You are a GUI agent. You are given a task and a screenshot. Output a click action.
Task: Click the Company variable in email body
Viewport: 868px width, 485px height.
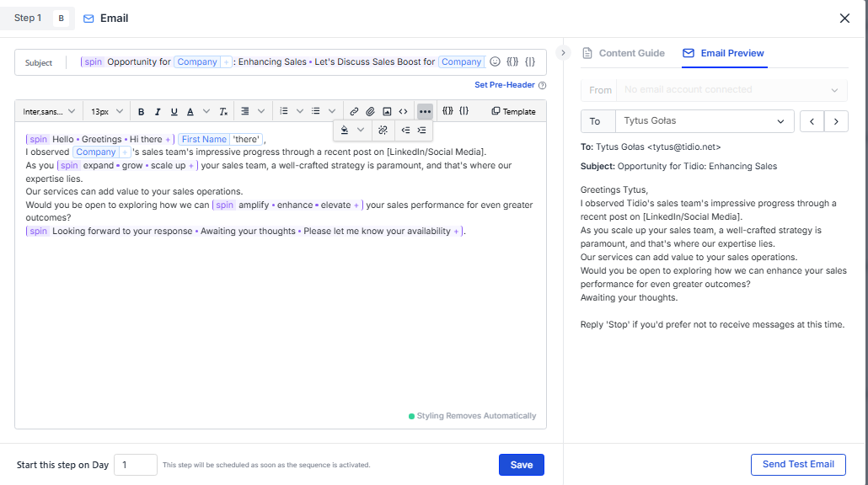[96, 152]
